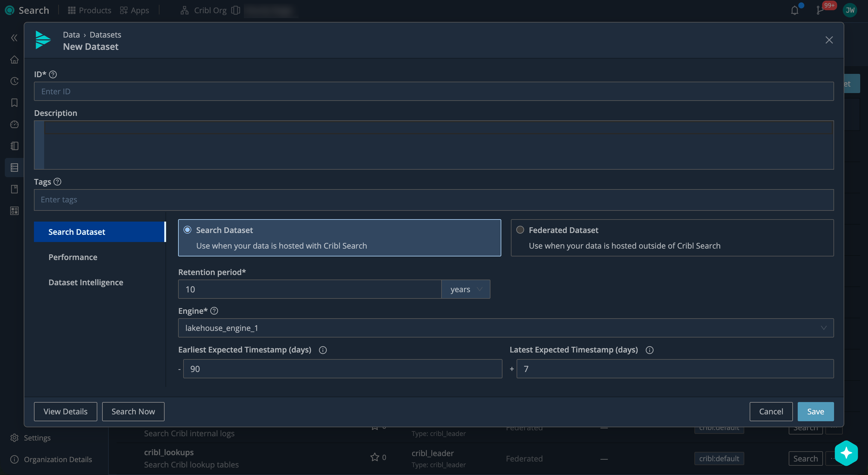Click Organization Details label in sidebar
The image size is (868, 475).
(58, 459)
